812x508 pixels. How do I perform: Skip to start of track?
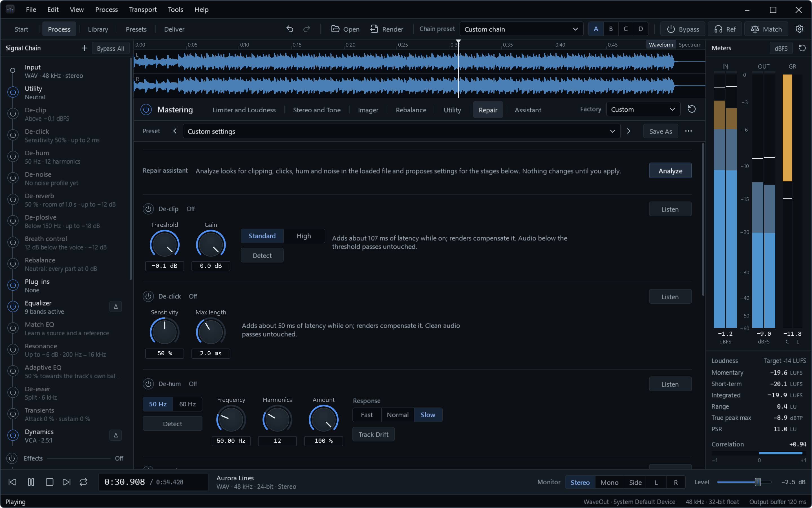(x=12, y=482)
